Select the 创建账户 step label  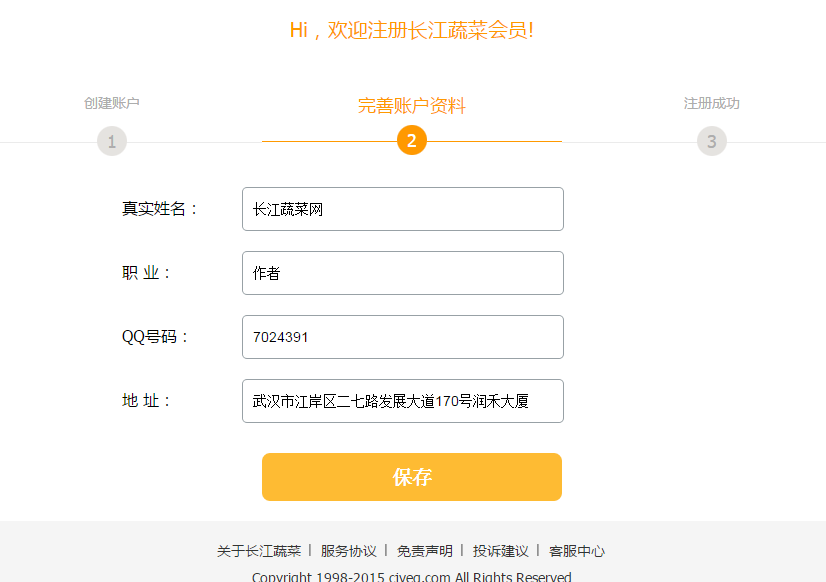[112, 103]
